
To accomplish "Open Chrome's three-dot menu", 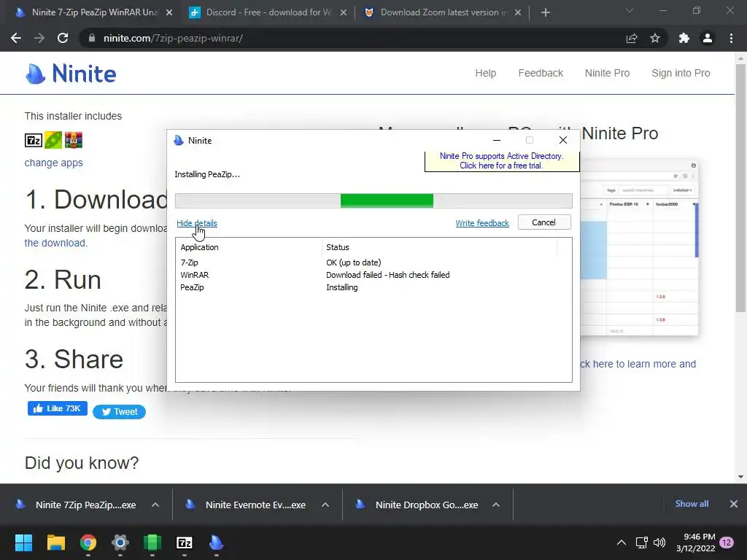I will 731,38.
